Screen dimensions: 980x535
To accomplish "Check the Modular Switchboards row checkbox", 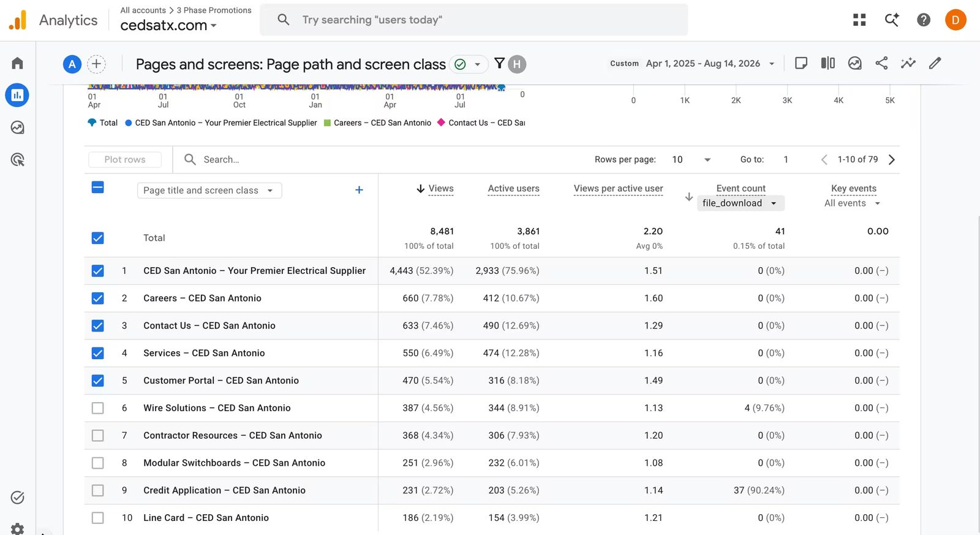I will [97, 463].
